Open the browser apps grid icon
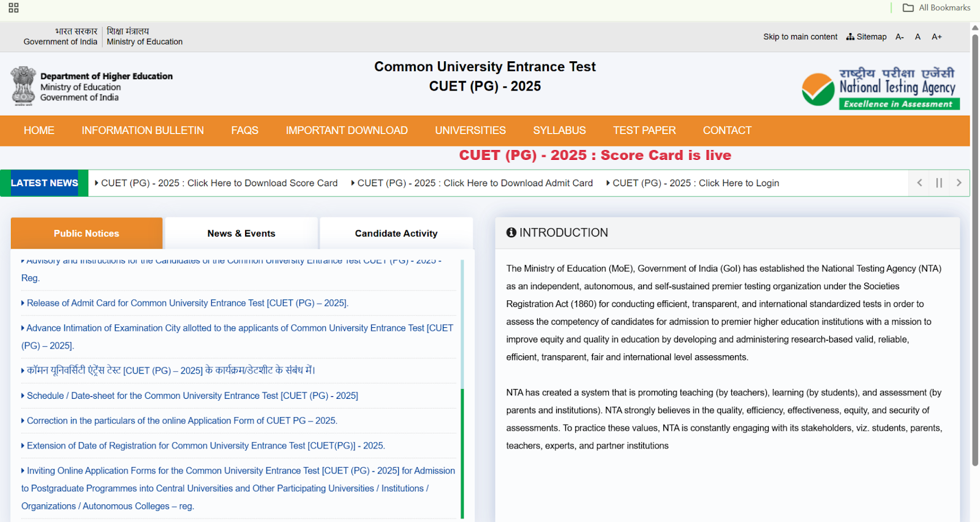 pyautogui.click(x=13, y=7)
